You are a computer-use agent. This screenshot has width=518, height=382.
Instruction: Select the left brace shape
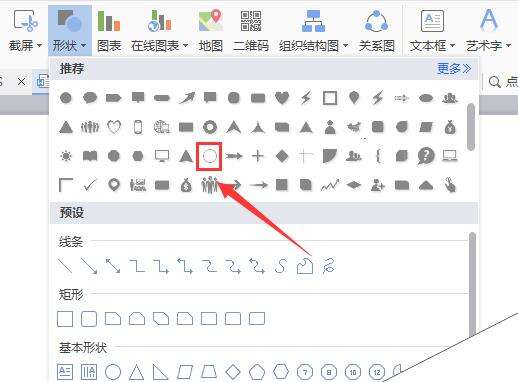(378, 156)
